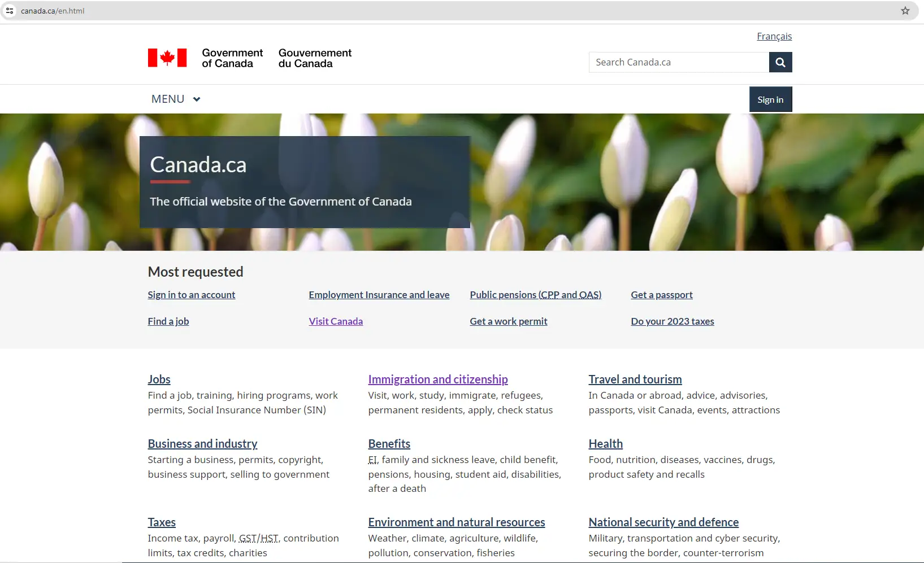Open Find a job link
The width and height of the screenshot is (924, 563).
click(x=168, y=321)
